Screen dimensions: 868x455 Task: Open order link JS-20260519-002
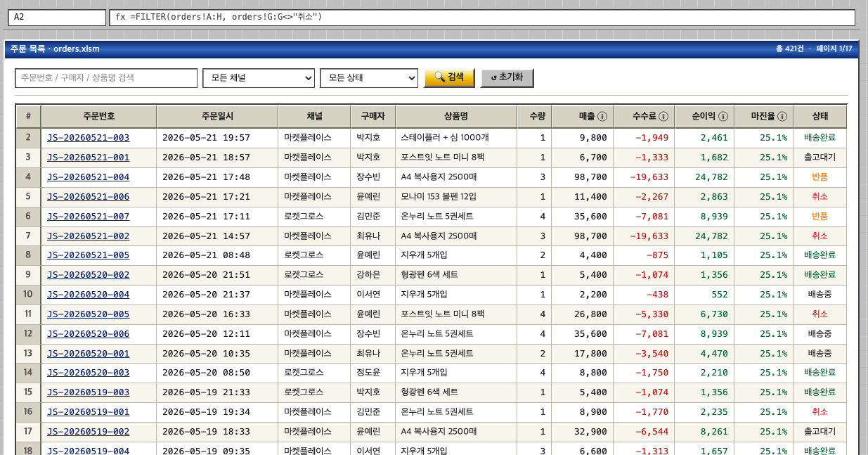click(88, 432)
